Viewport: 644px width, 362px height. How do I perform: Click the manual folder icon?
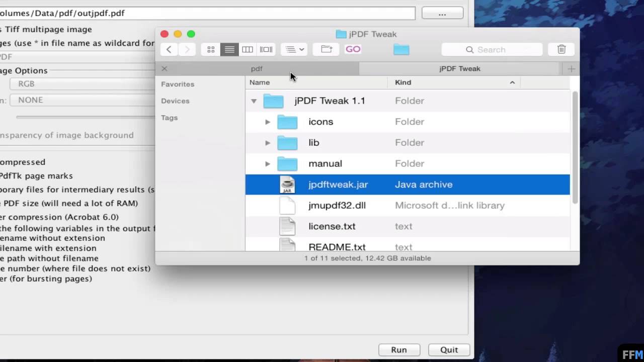288,163
